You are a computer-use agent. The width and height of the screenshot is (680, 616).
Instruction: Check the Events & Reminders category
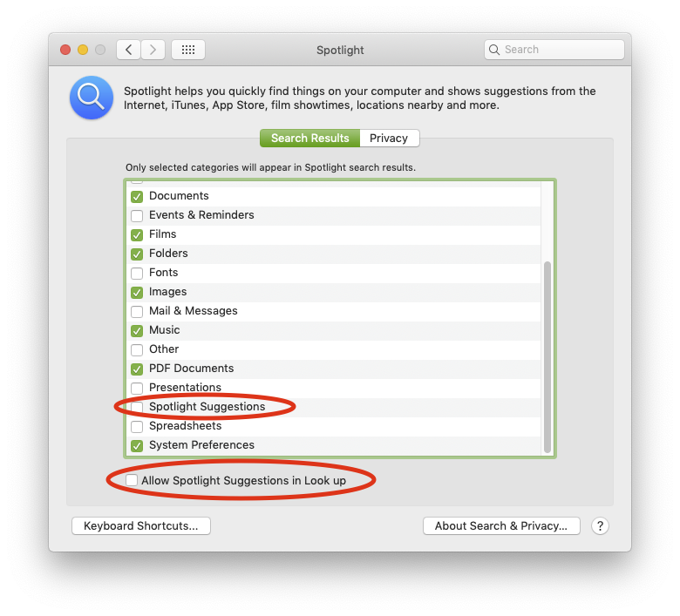point(137,215)
